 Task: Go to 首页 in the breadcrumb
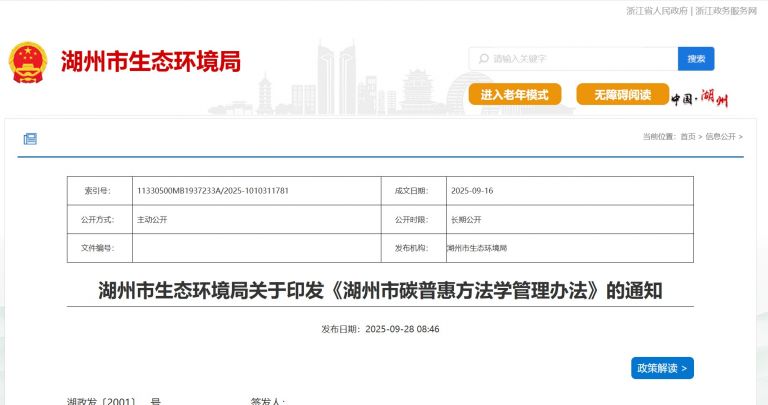click(688, 136)
